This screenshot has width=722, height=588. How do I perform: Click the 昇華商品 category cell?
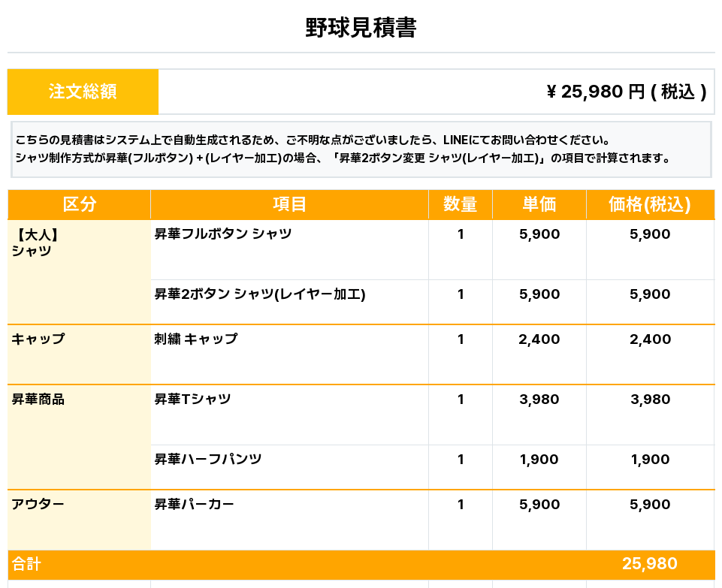tap(79, 437)
